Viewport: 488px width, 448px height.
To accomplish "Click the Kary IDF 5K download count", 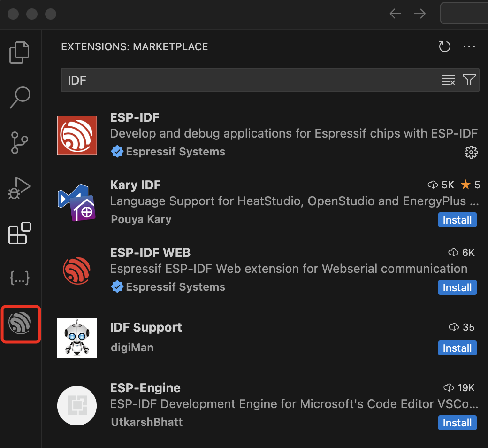I will pos(441,185).
